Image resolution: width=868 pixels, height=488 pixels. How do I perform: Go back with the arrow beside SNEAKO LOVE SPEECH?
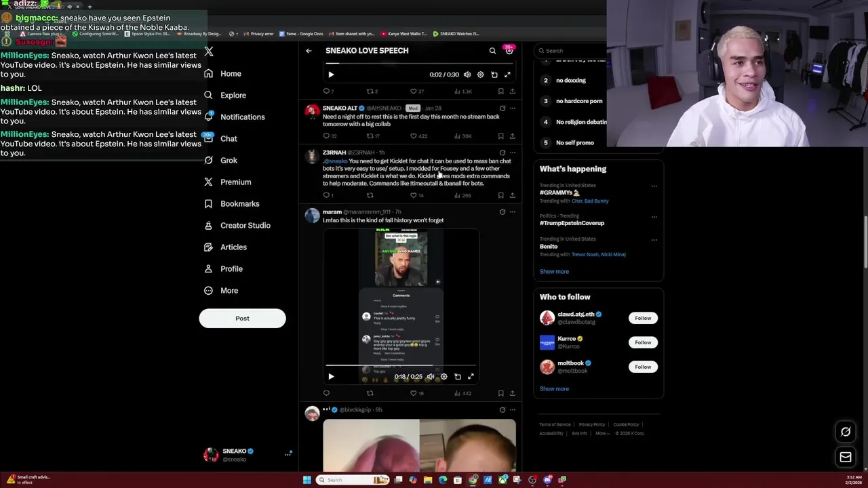[309, 51]
